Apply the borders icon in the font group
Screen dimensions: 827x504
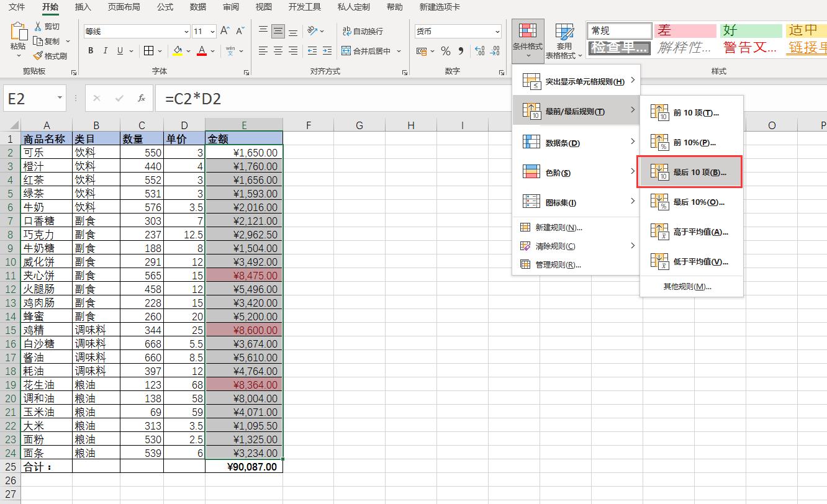[148, 51]
